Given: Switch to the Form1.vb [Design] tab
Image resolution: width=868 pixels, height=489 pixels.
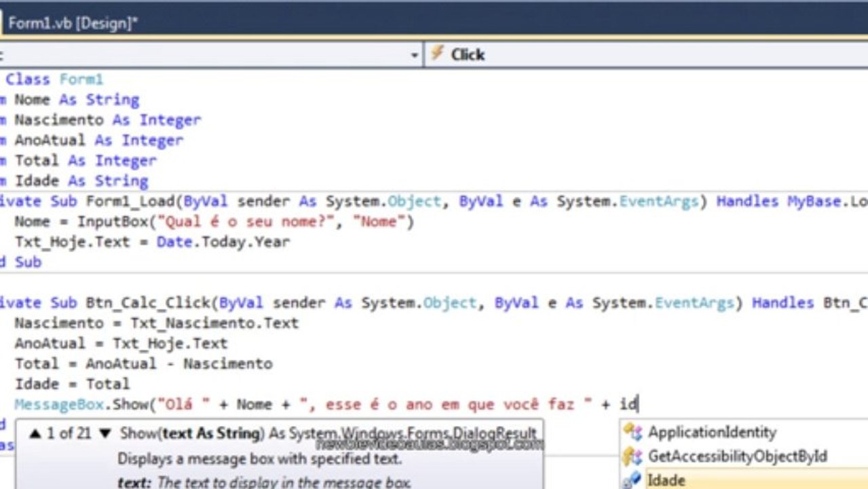Looking at the screenshot, I should coord(71,22).
